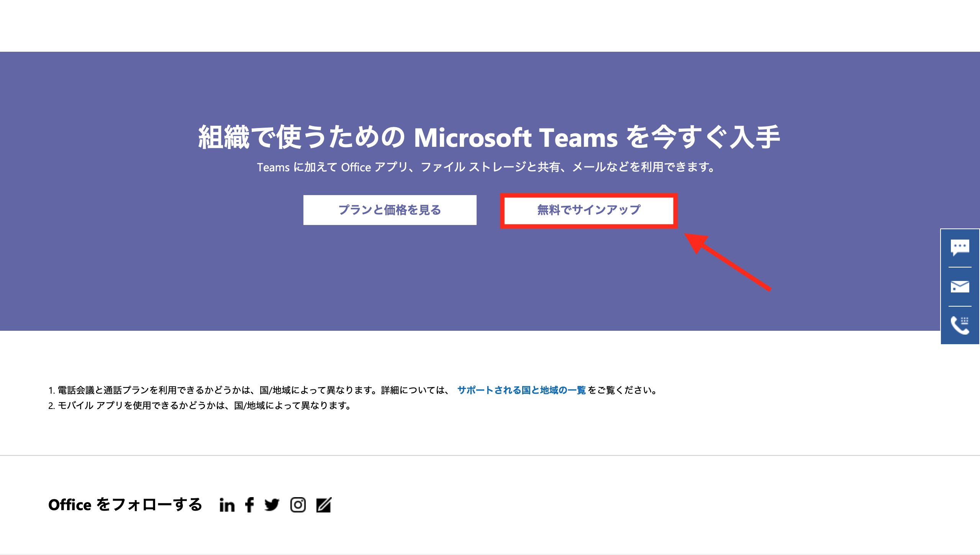Click footnote 1 text about 電話会議と通話プラン
980x555 pixels.
click(353, 390)
